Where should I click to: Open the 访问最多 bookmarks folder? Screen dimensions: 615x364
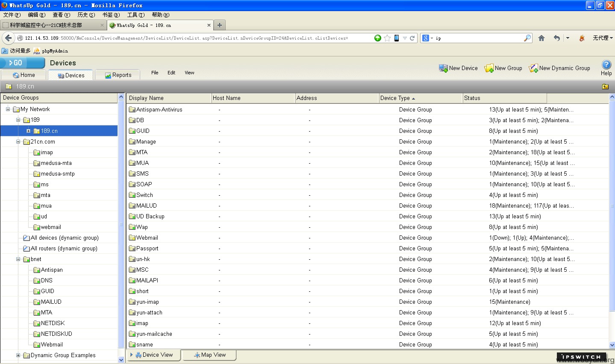click(x=16, y=51)
